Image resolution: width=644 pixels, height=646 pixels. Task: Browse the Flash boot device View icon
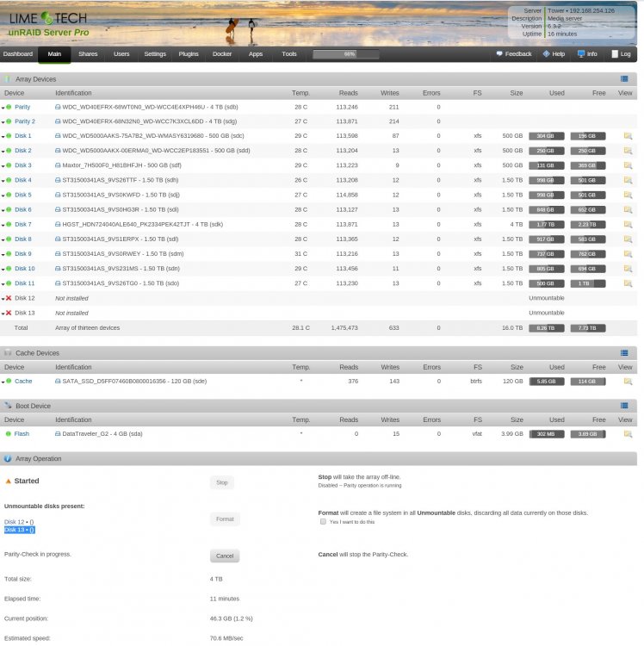pos(628,434)
